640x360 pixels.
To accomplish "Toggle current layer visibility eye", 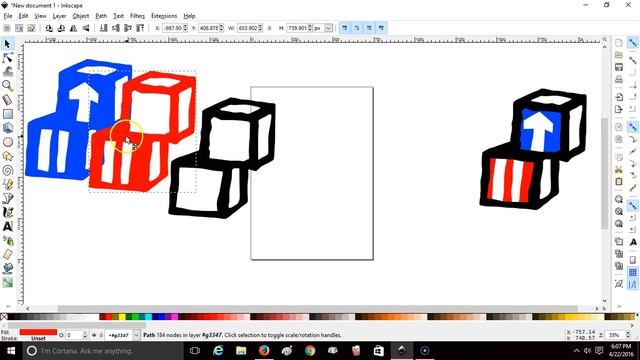I will (x=94, y=335).
